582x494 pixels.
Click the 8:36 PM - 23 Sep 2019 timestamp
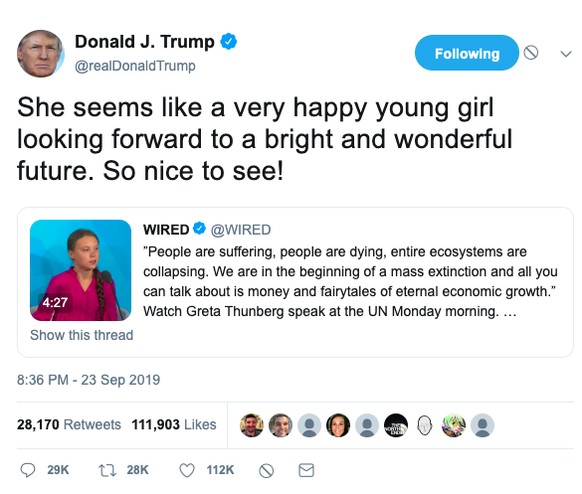point(88,380)
